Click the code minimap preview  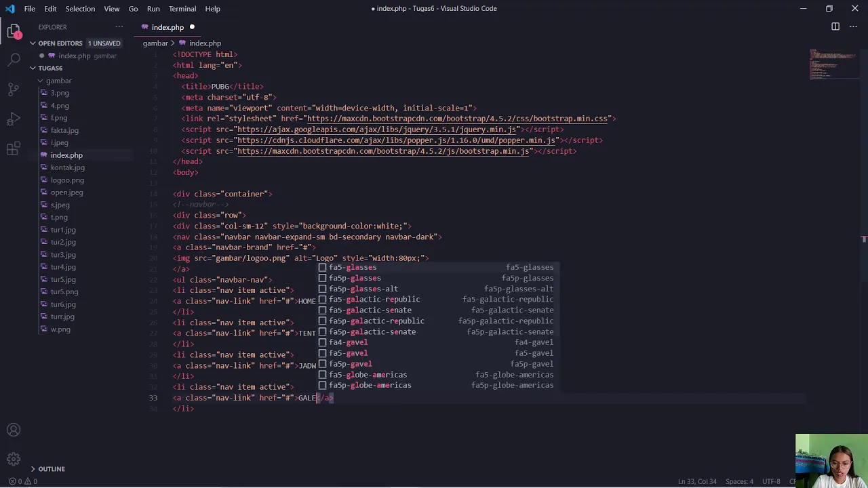pyautogui.click(x=834, y=64)
